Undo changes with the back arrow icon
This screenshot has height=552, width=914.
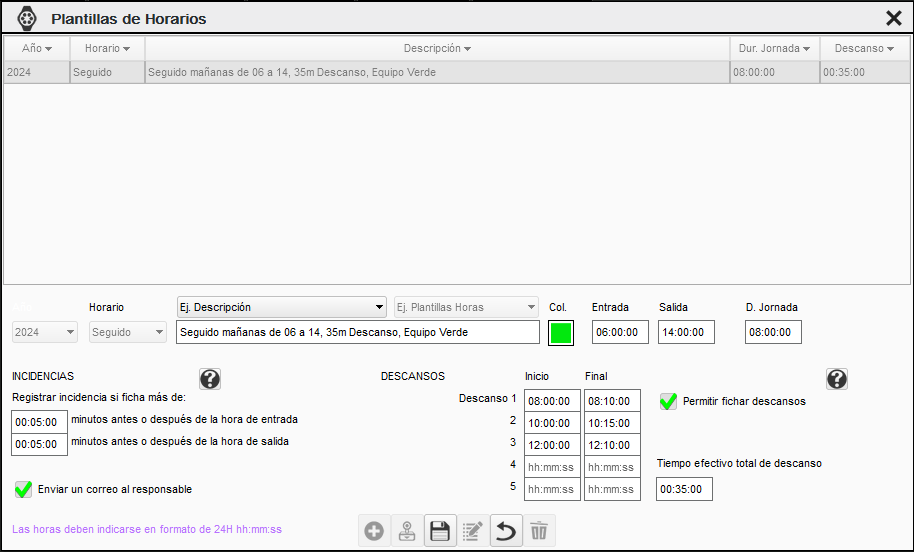click(x=506, y=531)
